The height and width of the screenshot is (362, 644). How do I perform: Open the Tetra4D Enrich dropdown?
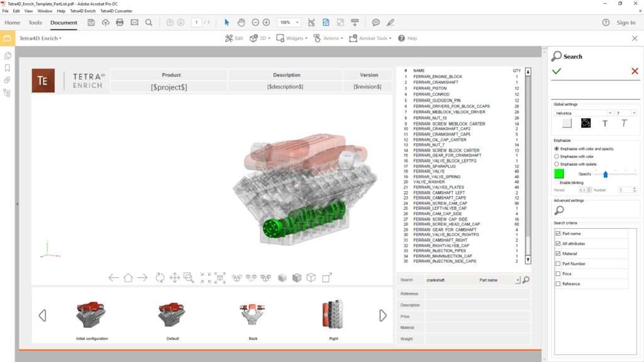[x=40, y=38]
